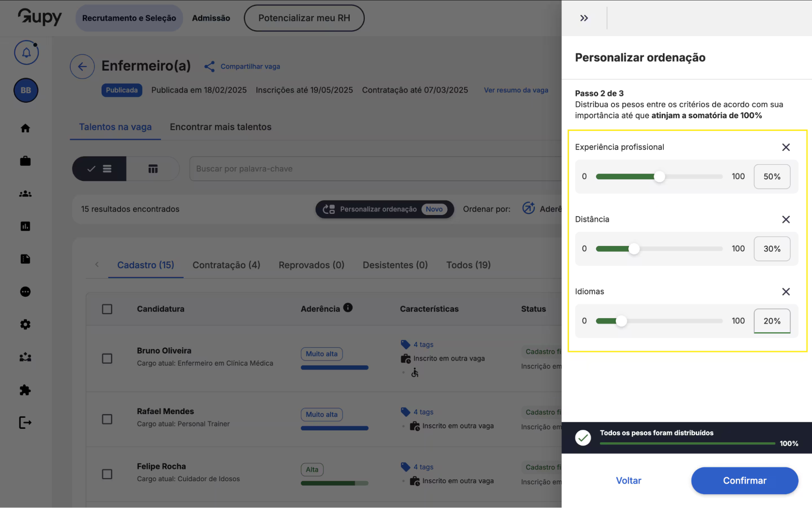Viewport: 812px width, 508px height.
Task: Click the accessibility icon in Bruno Oliveira row
Action: click(x=414, y=372)
